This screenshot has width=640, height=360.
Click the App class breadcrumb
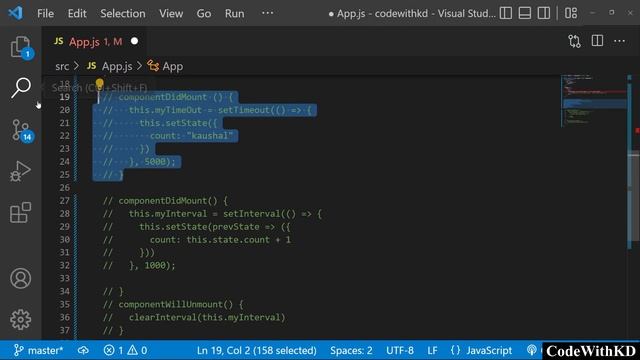coord(165,66)
